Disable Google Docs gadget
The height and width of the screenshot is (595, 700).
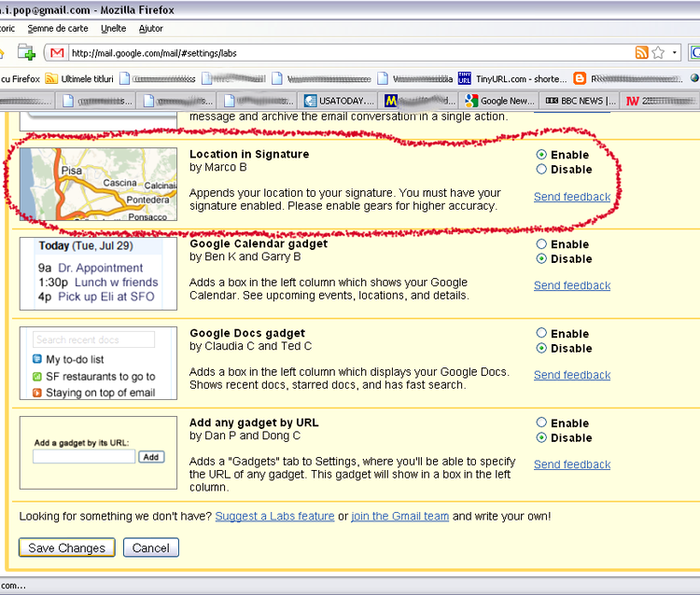[x=541, y=349]
